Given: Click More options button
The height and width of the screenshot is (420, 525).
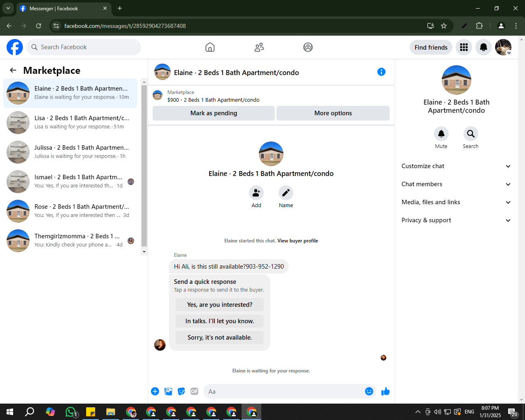Looking at the screenshot, I should (x=333, y=113).
